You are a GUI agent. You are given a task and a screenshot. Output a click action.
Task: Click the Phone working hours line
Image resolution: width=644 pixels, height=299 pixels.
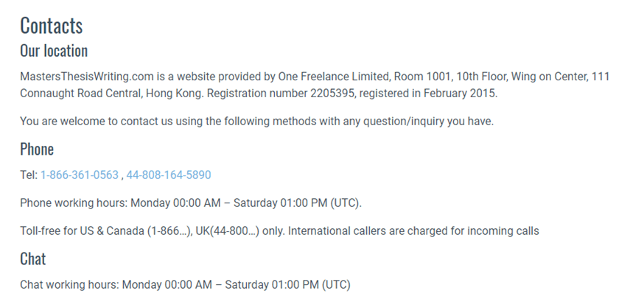point(191,203)
